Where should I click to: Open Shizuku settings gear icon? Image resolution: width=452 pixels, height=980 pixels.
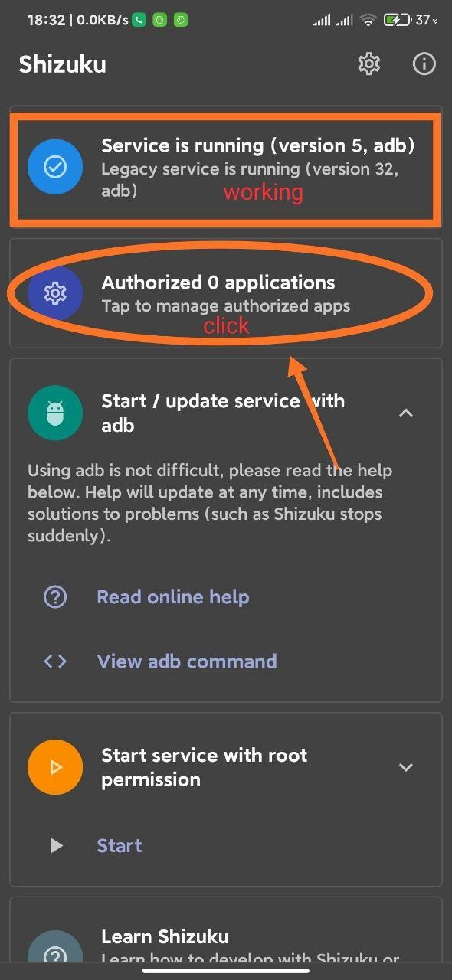(x=369, y=64)
